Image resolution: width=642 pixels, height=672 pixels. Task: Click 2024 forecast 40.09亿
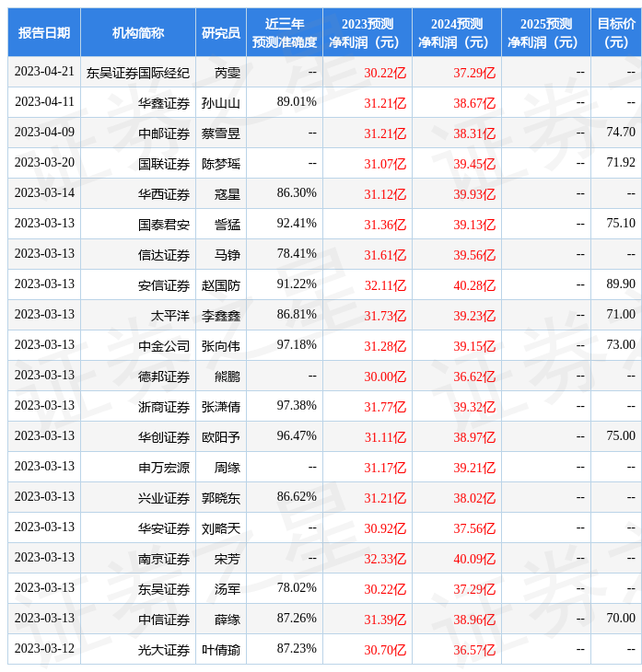tap(474, 560)
